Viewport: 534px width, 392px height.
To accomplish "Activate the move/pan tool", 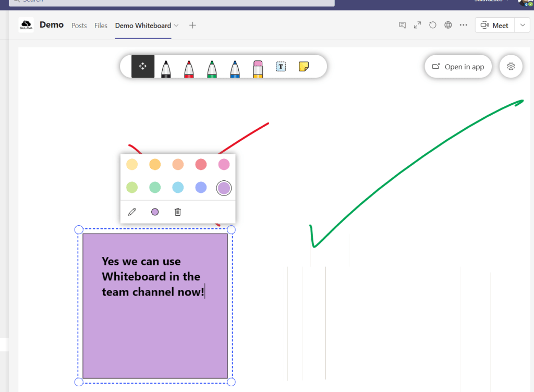I will [143, 67].
